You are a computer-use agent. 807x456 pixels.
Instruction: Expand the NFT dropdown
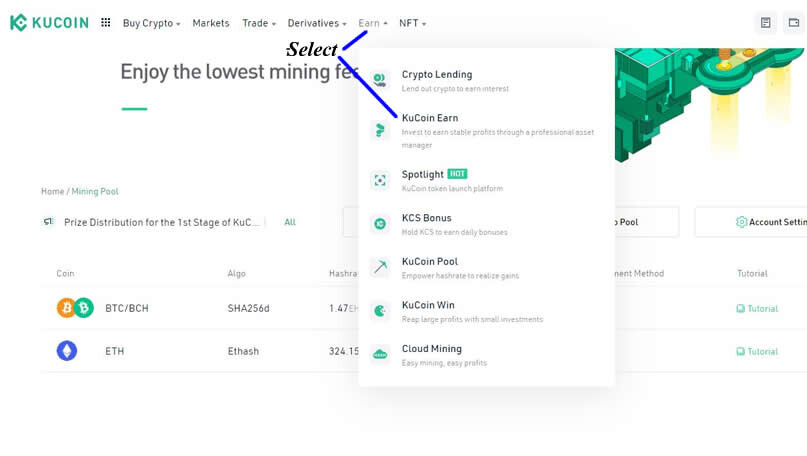pos(412,23)
